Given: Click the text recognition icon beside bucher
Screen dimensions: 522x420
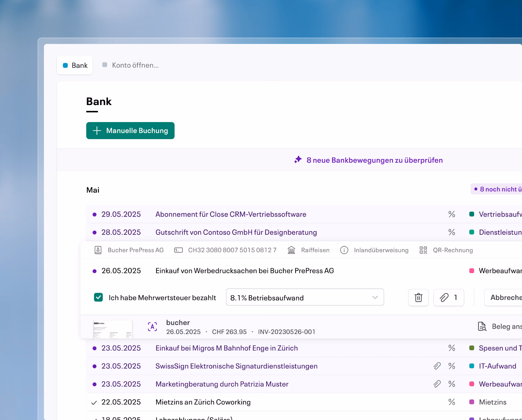Looking at the screenshot, I should point(152,327).
